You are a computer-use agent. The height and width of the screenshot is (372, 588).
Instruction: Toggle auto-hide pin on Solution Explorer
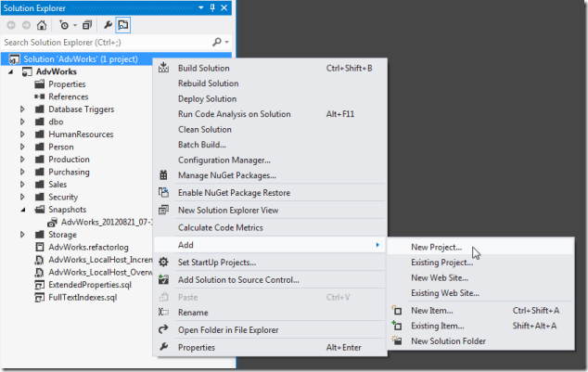[x=212, y=7]
